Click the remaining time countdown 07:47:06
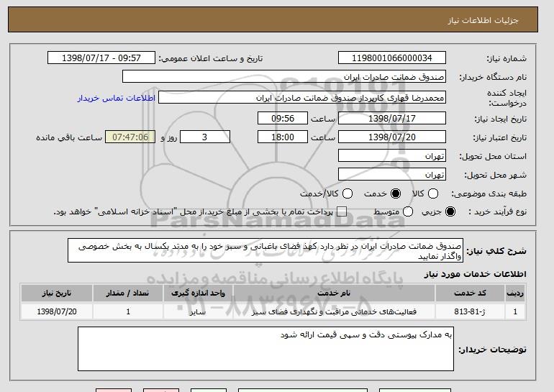The height and width of the screenshot is (392, 554). pyautogui.click(x=130, y=137)
